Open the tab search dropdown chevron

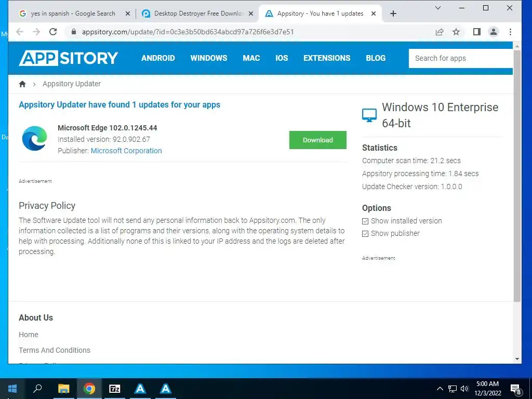(438, 8)
